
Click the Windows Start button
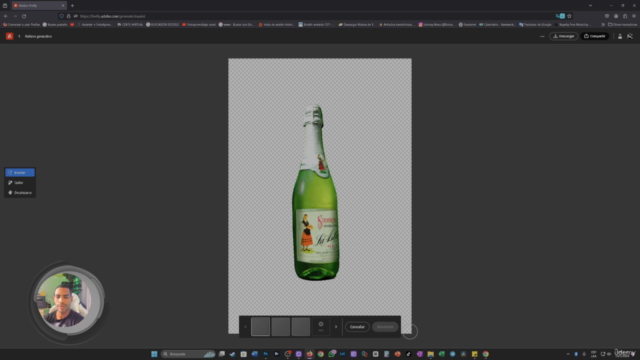coord(154,354)
